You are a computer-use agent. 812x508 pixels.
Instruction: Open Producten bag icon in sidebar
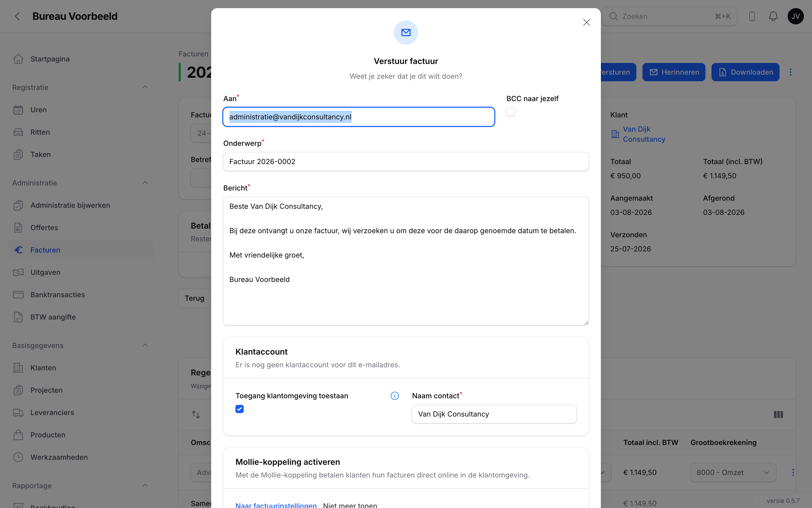[x=18, y=435]
